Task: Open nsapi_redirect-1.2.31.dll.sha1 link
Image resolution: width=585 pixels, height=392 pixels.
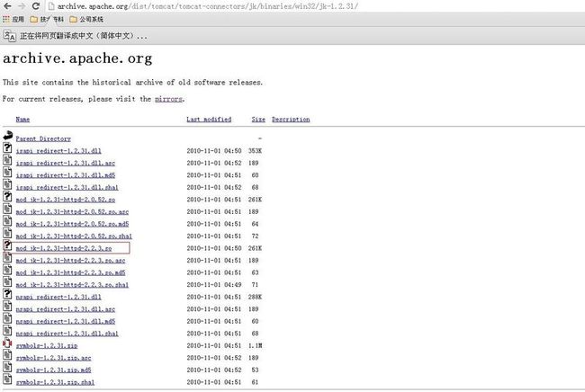Action: tap(67, 334)
